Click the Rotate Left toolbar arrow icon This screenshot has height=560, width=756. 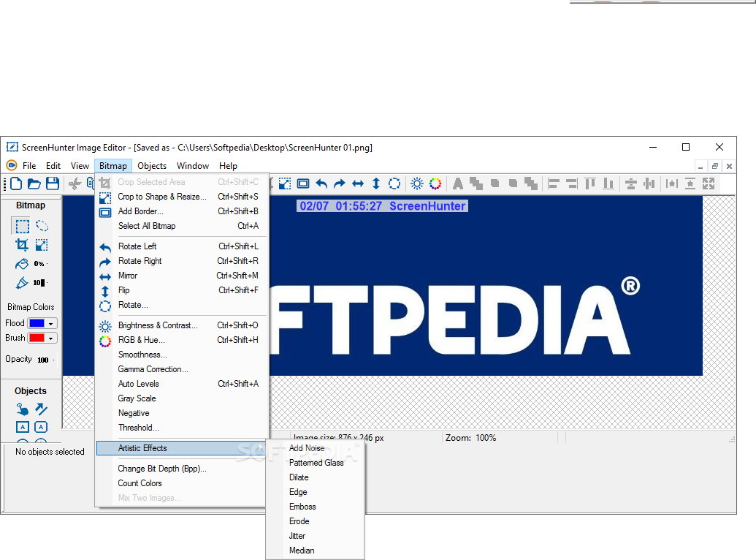[x=321, y=183]
